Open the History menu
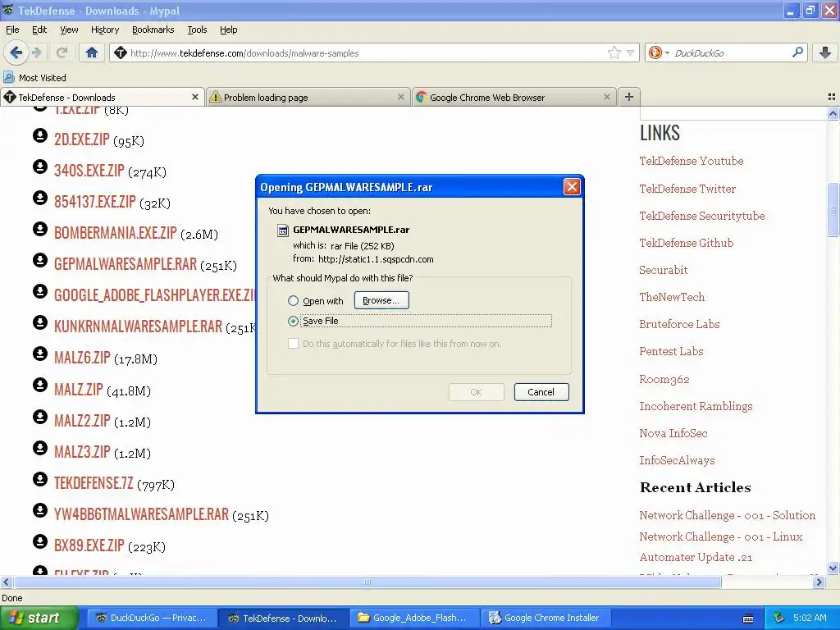The width and height of the screenshot is (840, 630). coord(104,30)
